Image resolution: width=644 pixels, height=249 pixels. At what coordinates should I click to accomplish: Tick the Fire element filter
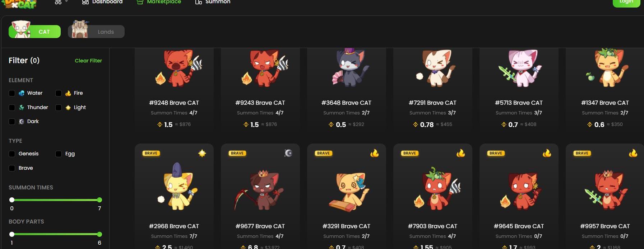point(59,93)
